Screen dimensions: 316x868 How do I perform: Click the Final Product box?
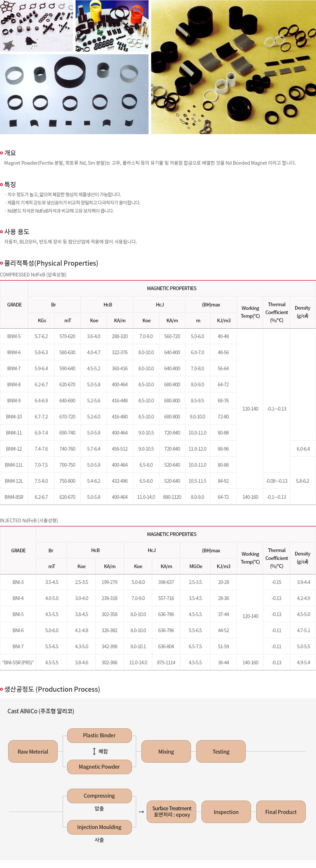[281, 812]
